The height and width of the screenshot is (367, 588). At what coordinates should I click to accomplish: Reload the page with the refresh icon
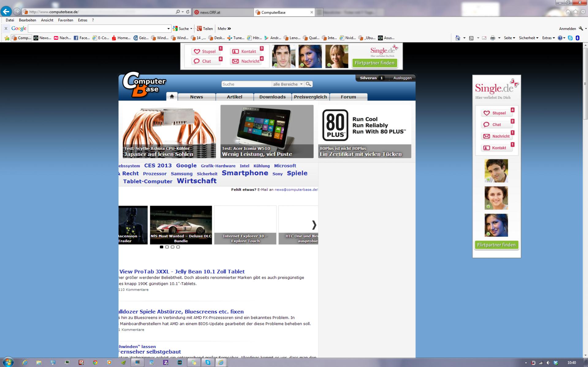[188, 12]
